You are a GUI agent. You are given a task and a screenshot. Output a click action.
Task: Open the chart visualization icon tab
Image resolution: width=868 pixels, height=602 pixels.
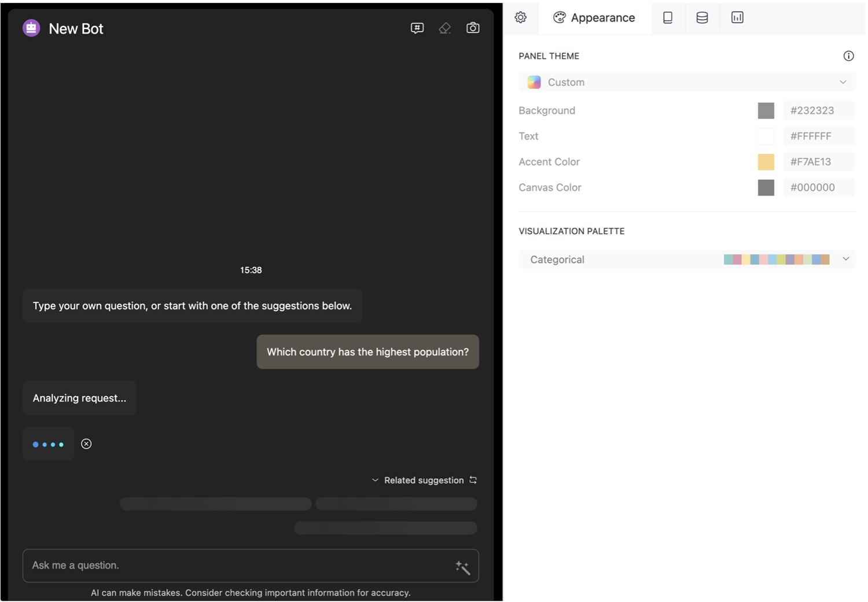pos(737,18)
